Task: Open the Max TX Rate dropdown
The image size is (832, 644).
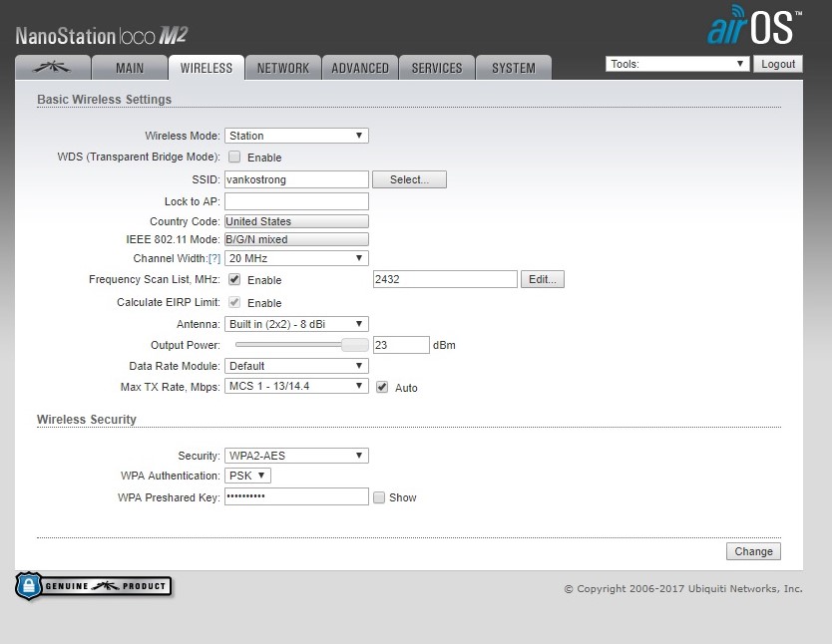Action: [x=296, y=386]
